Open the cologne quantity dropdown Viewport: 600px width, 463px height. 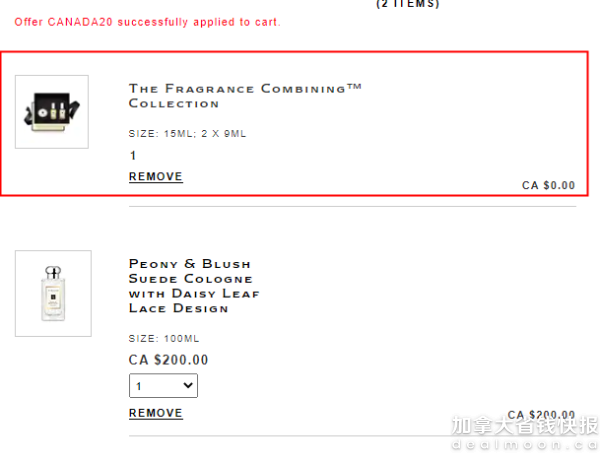click(x=163, y=386)
